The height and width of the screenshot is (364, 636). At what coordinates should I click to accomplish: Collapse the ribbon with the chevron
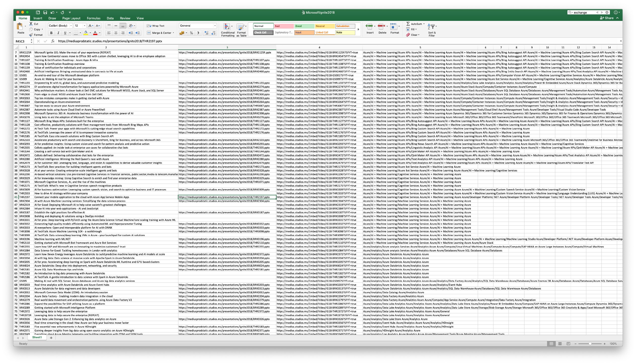point(617,18)
